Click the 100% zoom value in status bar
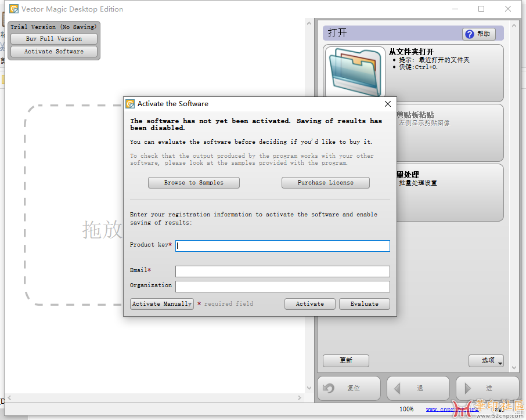This screenshot has width=526, height=420. tap(406, 410)
